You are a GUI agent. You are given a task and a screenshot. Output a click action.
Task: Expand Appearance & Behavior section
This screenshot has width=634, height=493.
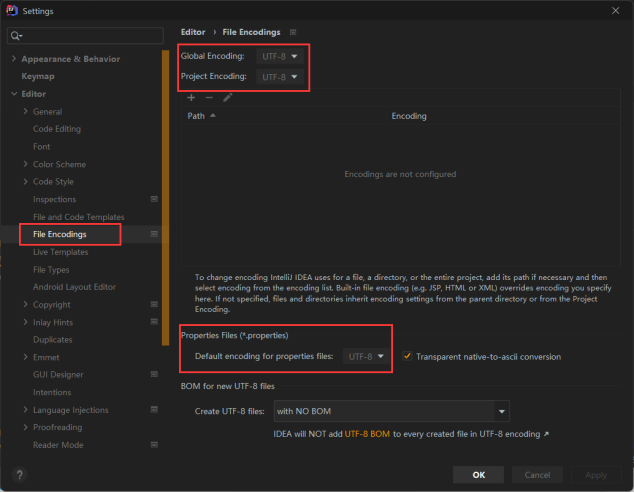coord(14,59)
